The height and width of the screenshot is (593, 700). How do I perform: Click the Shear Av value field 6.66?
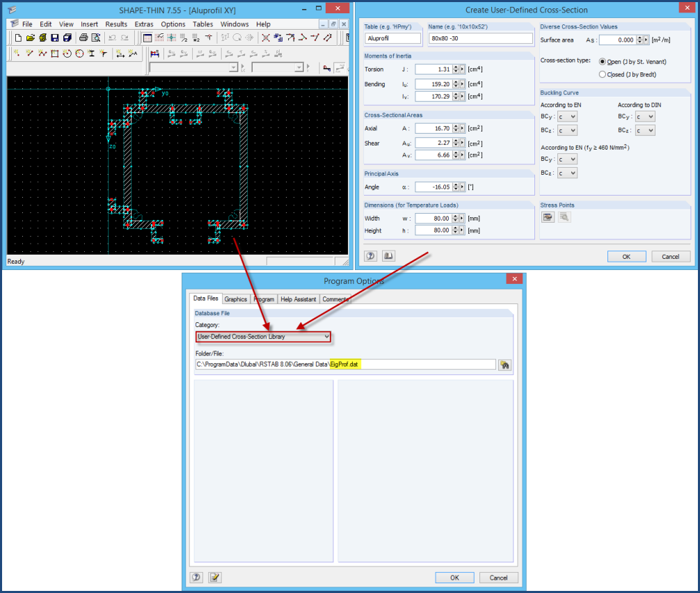[433, 155]
